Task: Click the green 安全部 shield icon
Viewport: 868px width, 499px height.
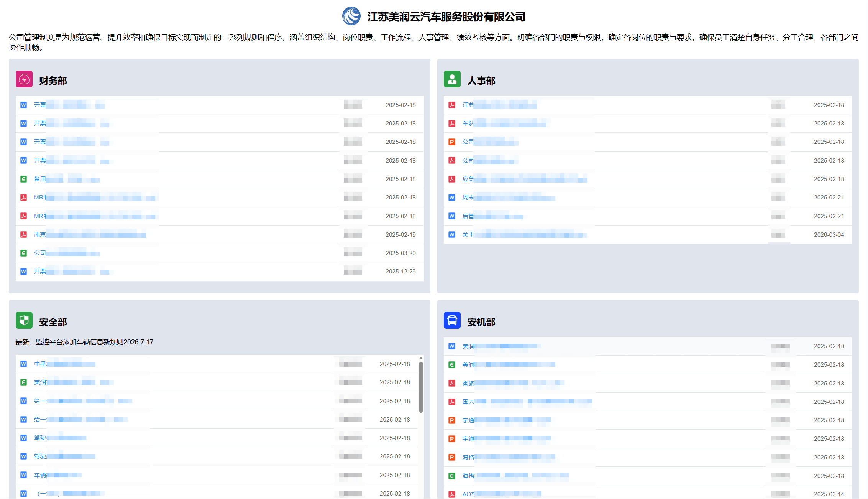Action: 24,320
